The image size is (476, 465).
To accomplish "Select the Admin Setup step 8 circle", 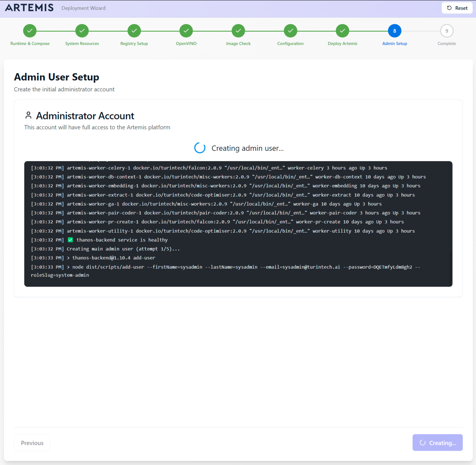I will point(394,31).
